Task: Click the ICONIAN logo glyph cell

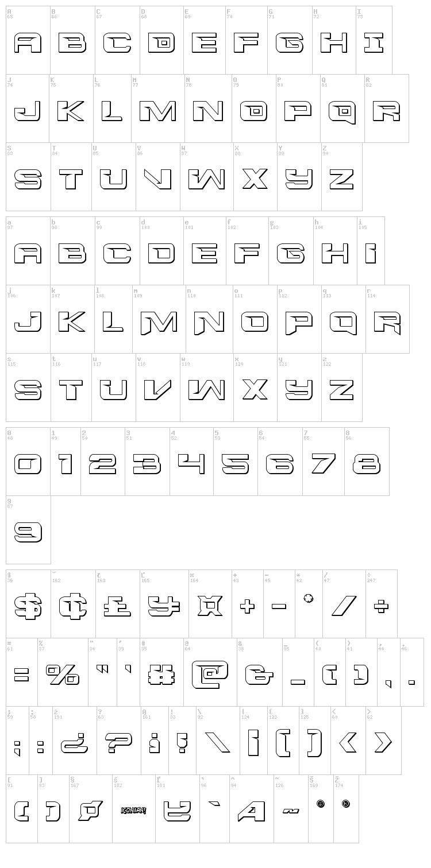Action: [134, 811]
